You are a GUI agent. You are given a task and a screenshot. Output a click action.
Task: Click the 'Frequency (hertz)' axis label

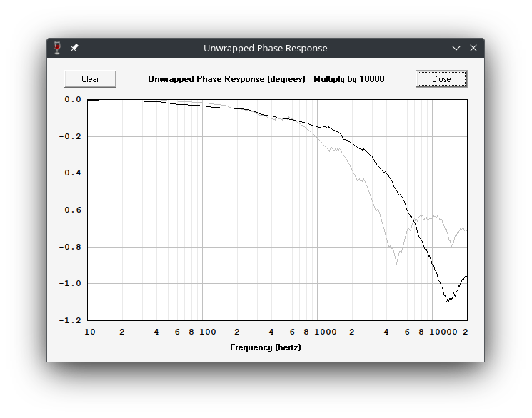pyautogui.click(x=266, y=347)
